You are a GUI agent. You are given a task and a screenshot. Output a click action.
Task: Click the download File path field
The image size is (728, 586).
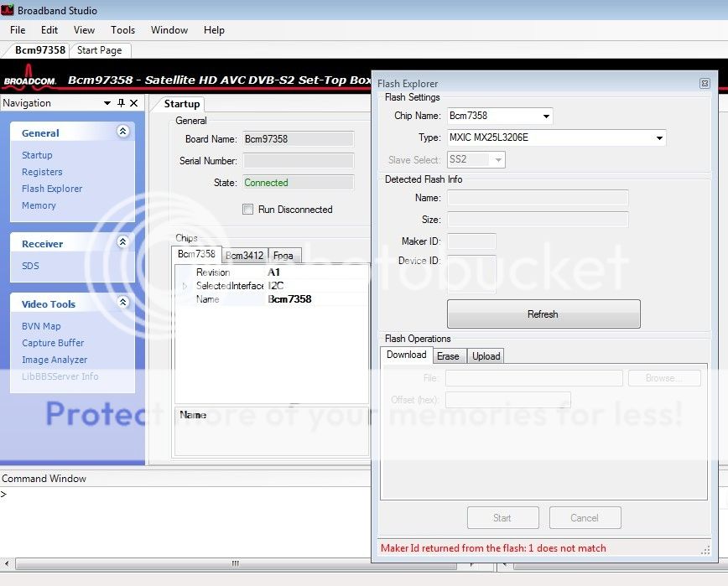[x=534, y=378]
